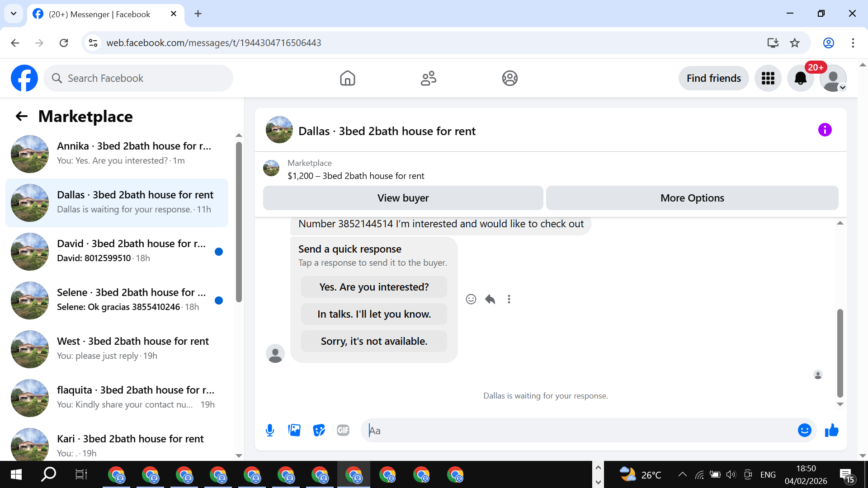Click the message input field
This screenshot has width=868, height=488.
point(579,430)
